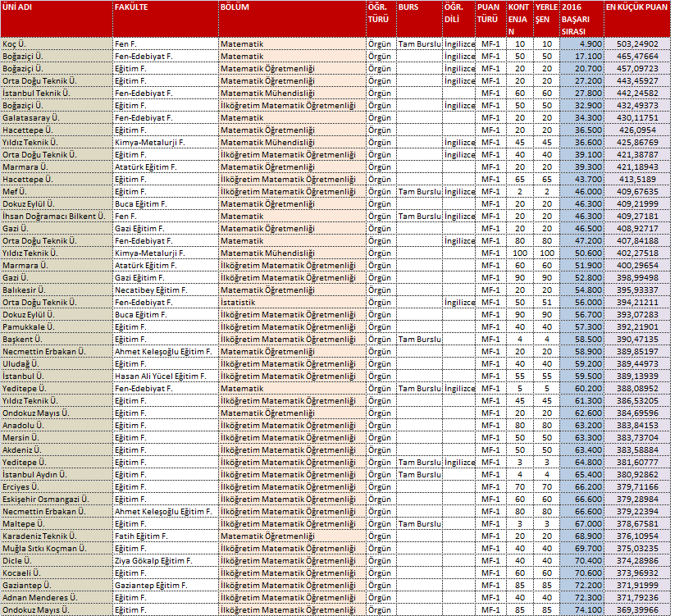Click Eskişehir Osmangazi Ü. cell
The image size is (684, 616).
[57, 499]
